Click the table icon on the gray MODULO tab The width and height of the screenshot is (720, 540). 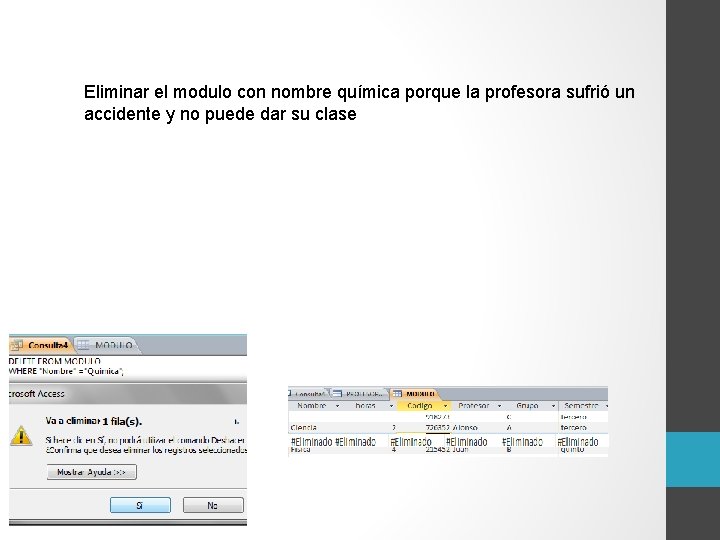pyautogui.click(x=83, y=345)
